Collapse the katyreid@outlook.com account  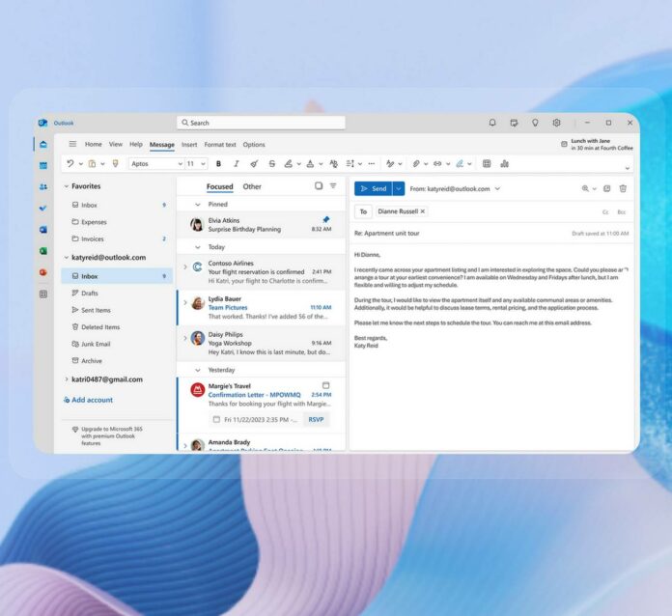[x=67, y=258]
